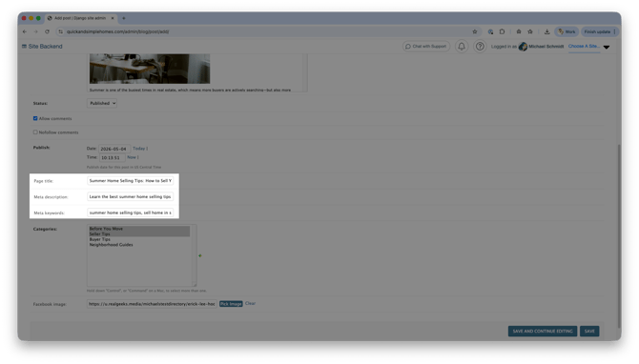Image resolution: width=639 pixels, height=364 pixels.
Task: Open a new browser tab with the plus
Action: pyautogui.click(x=124, y=18)
